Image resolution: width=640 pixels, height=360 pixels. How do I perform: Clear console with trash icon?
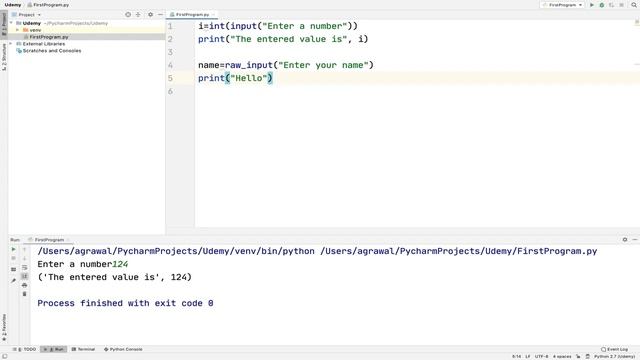(24, 294)
